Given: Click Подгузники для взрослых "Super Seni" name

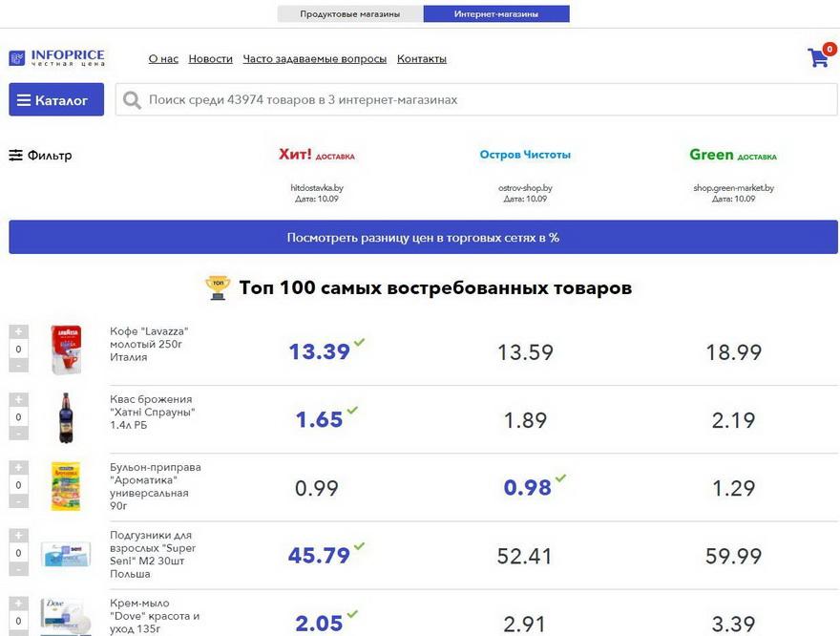Looking at the screenshot, I should point(153,554).
